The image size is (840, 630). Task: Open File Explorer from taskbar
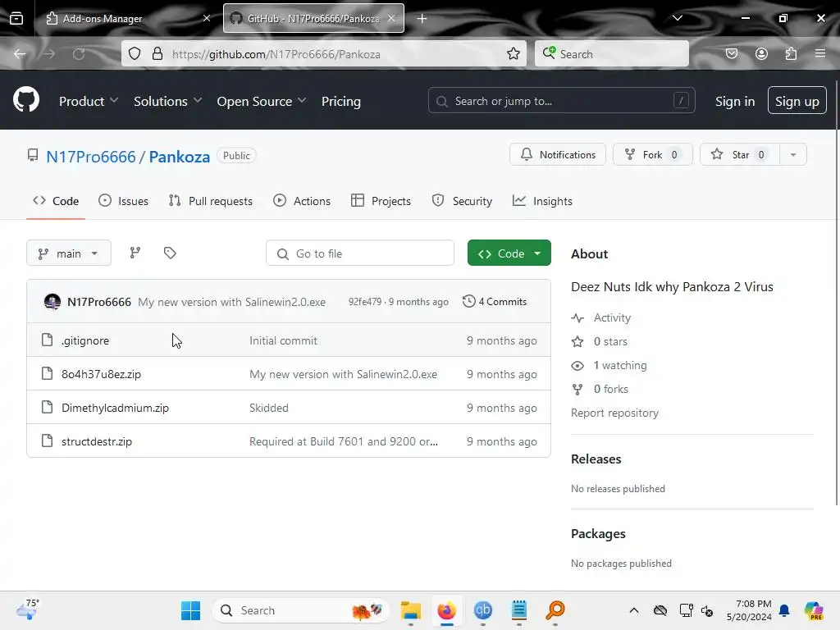pyautogui.click(x=411, y=610)
